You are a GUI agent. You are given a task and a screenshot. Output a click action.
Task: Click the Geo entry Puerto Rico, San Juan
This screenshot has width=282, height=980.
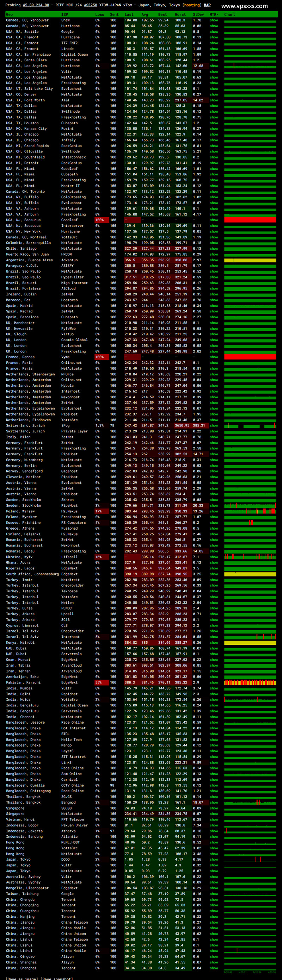27,254
